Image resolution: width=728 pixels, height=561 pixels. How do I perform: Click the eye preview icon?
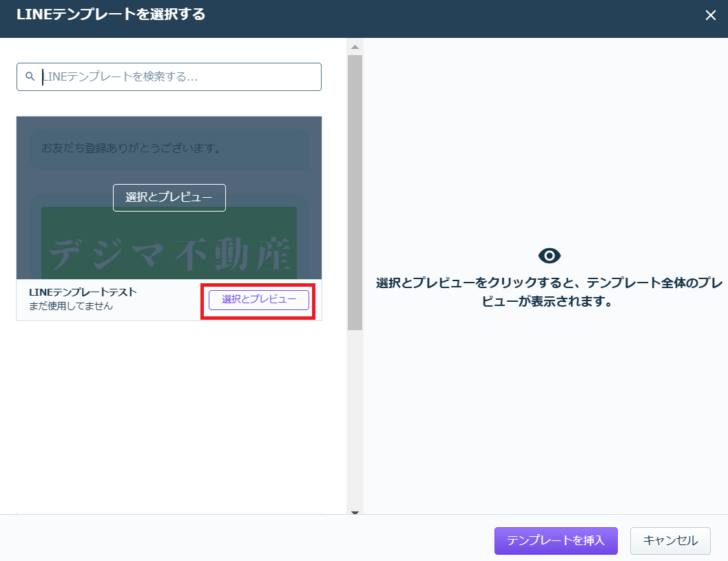tap(549, 256)
